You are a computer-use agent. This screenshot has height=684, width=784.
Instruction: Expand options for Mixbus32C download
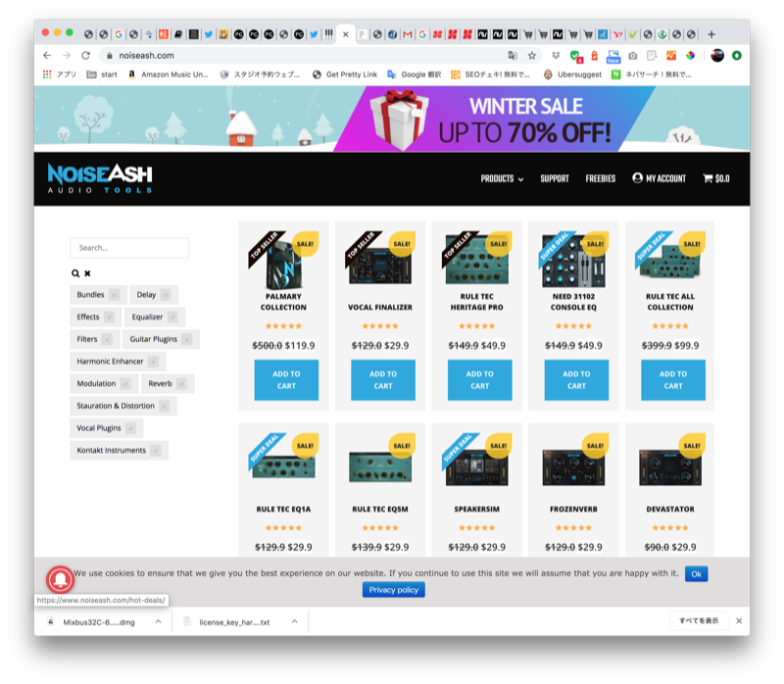point(158,621)
